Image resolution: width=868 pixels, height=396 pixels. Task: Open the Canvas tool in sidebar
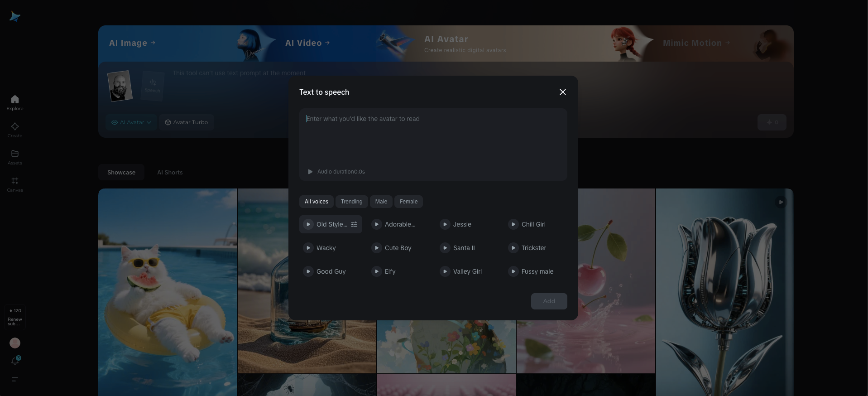(15, 184)
